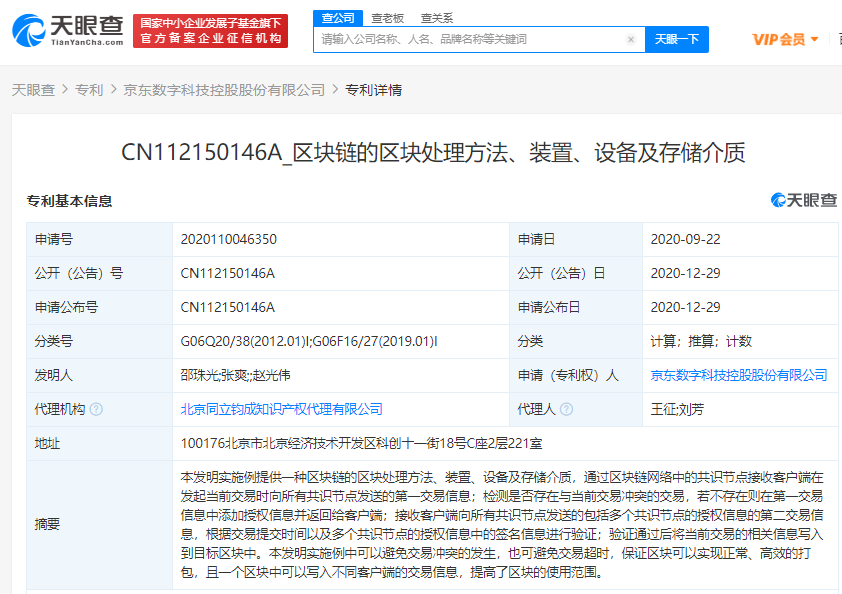Click patent title CN112150146A heading
842x594 pixels.
coord(433,153)
